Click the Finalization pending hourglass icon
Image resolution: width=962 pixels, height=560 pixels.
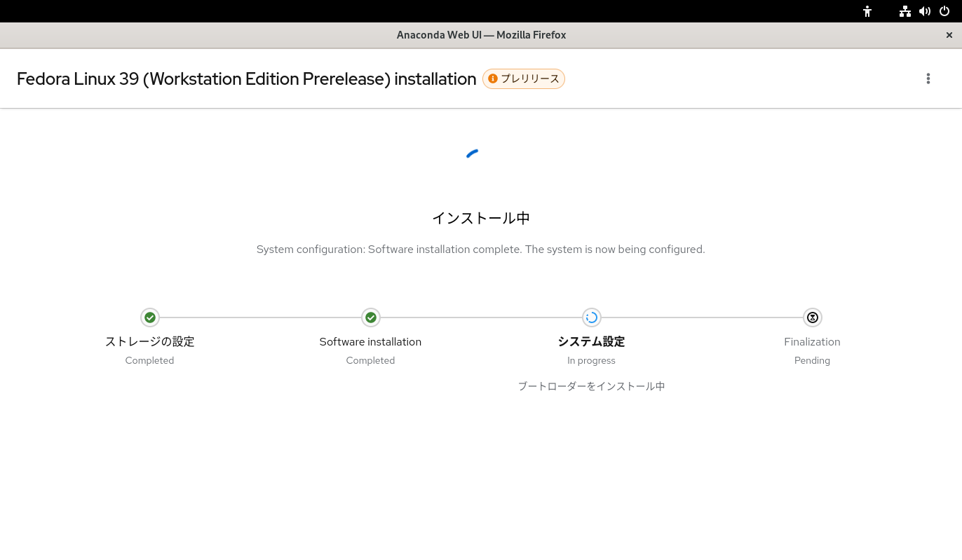pos(812,317)
